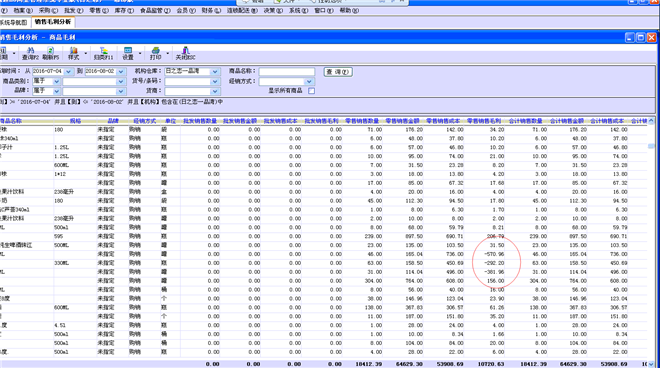The width and height of the screenshot is (660, 368).
Task: Click the 刷新F5 refresh icon
Action: [50, 53]
